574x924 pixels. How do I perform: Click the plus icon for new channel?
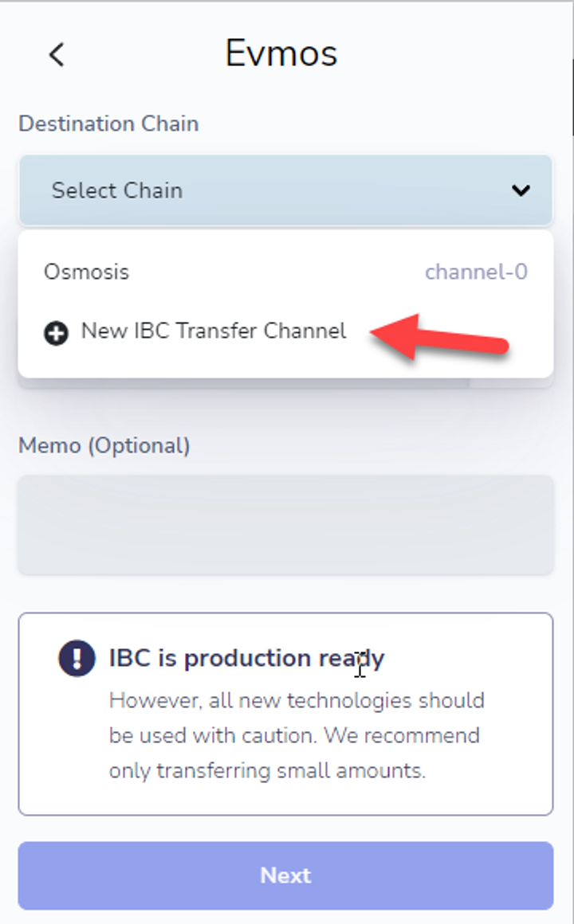tap(56, 334)
